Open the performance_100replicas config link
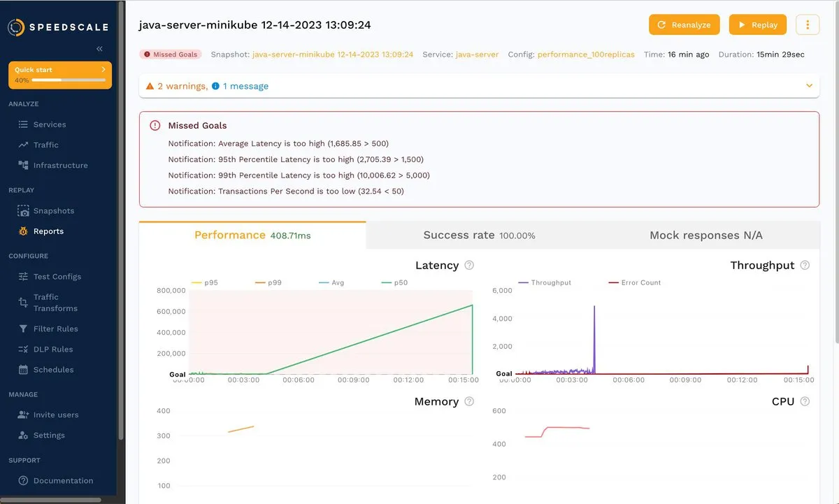Image resolution: width=839 pixels, height=504 pixels. (586, 55)
